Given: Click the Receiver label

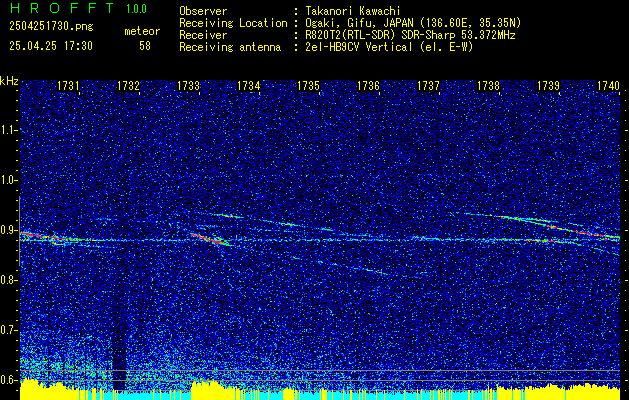Looking at the screenshot, I should pos(203,35).
